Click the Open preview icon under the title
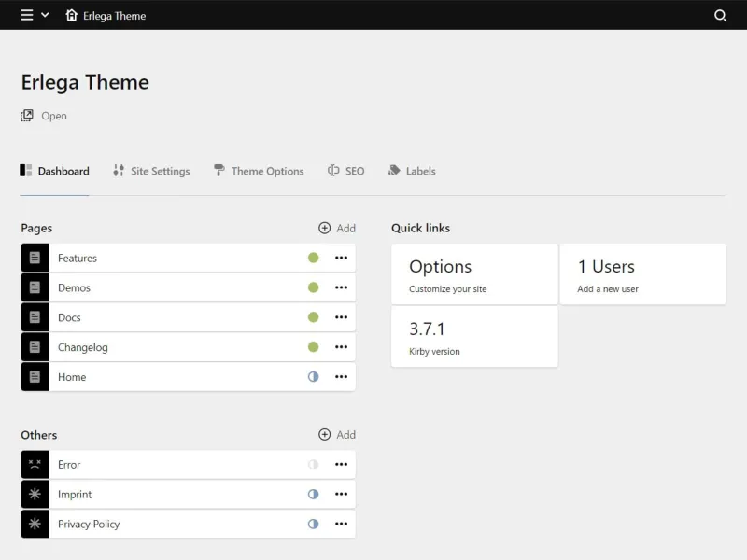Screen dimensions: 747x560 [x=27, y=115]
